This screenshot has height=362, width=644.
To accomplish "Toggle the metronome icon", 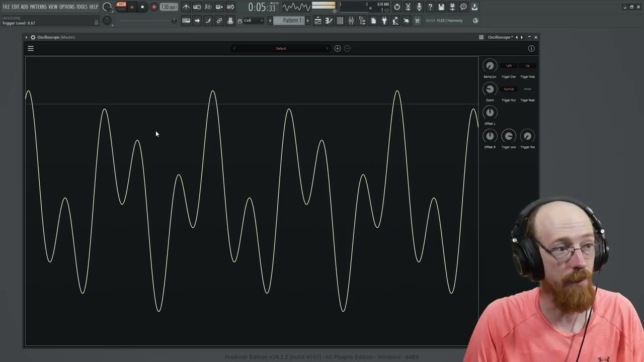I will point(186,7).
